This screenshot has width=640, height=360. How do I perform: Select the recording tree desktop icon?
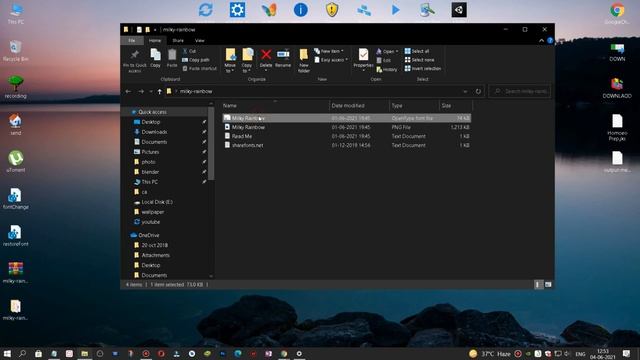coord(16,87)
